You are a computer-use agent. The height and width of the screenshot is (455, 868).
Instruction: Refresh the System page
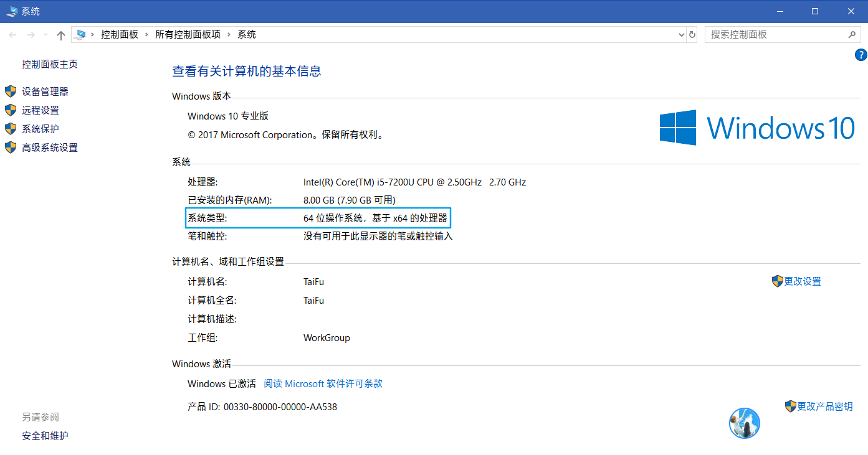click(692, 35)
